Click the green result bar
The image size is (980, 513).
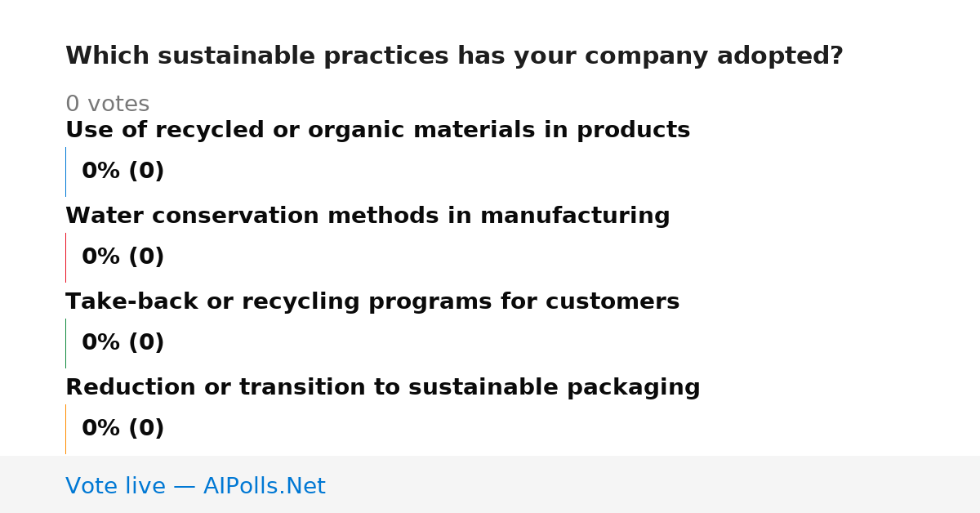[65, 343]
